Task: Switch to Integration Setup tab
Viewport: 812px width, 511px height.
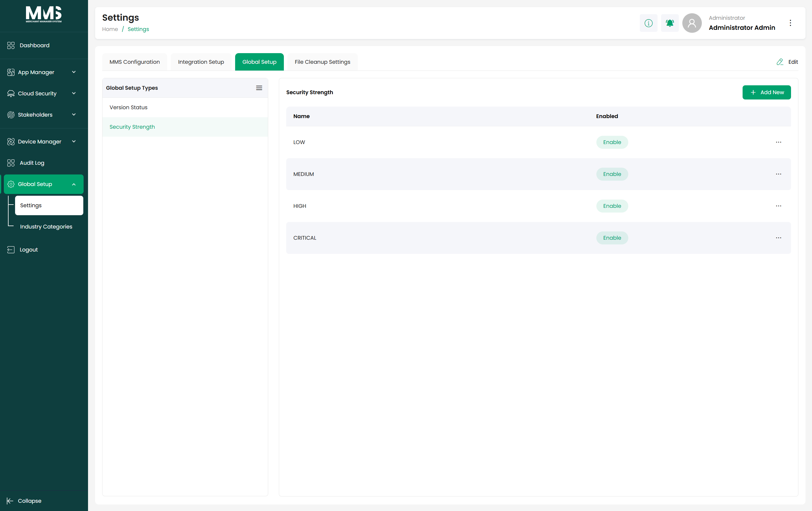Action: click(x=201, y=62)
